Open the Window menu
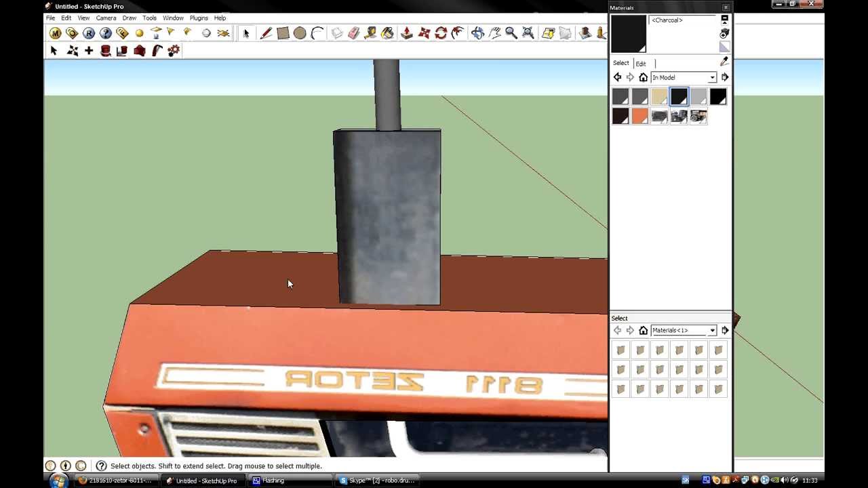Screen dimensions: 868x488 (173, 18)
